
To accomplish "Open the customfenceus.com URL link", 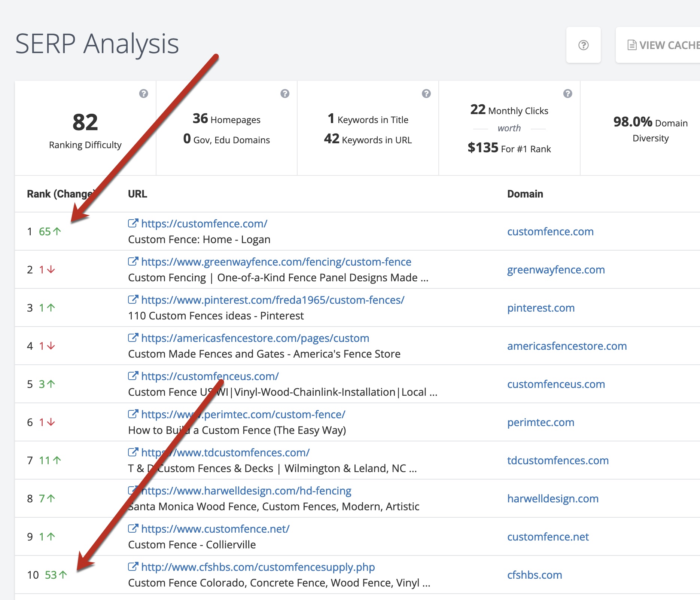I will coord(210,376).
